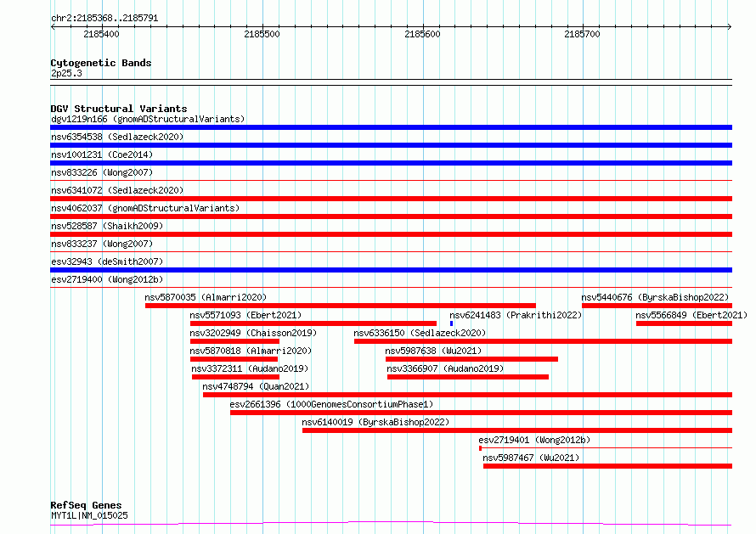Select the red bar under nsv4748794
This screenshot has height=534, width=756.
pos(468,396)
